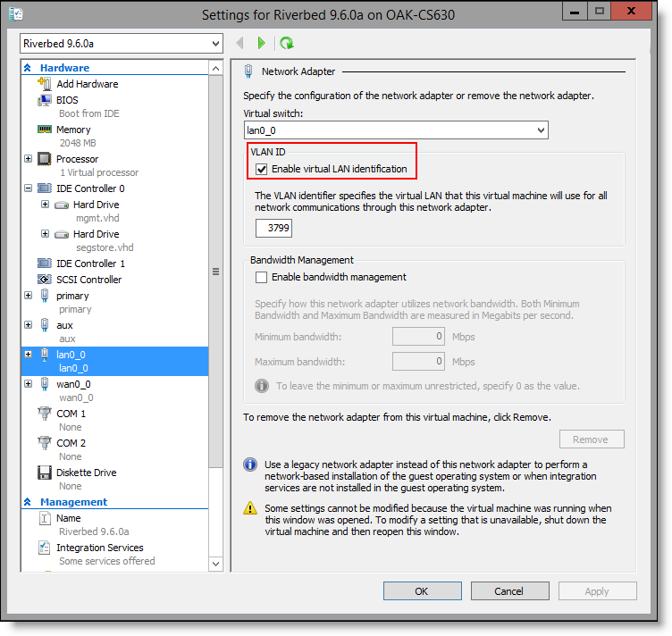Go to previous virtual machine arrow
Screen dimensions: 672x636
tap(240, 43)
